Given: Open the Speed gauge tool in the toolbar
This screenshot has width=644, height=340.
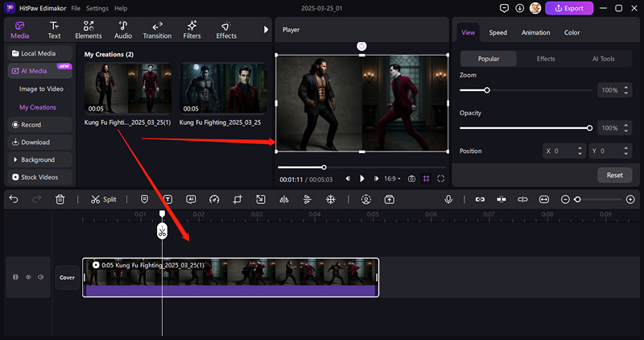Looking at the screenshot, I should pos(214,199).
